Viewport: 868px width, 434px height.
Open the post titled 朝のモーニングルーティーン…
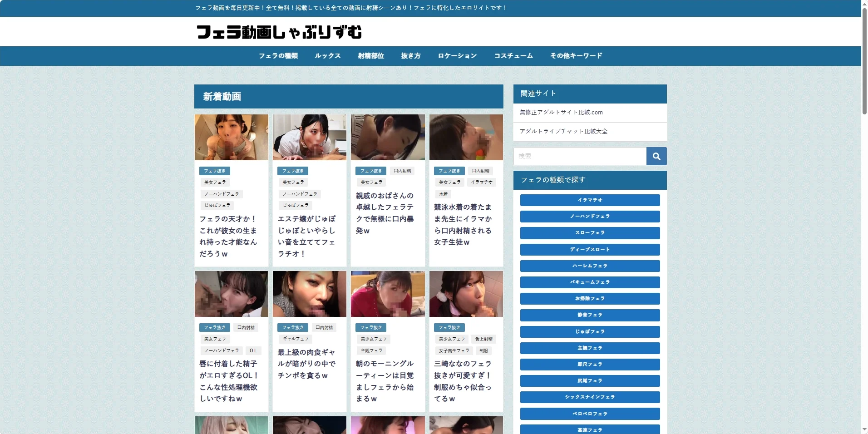point(385,381)
